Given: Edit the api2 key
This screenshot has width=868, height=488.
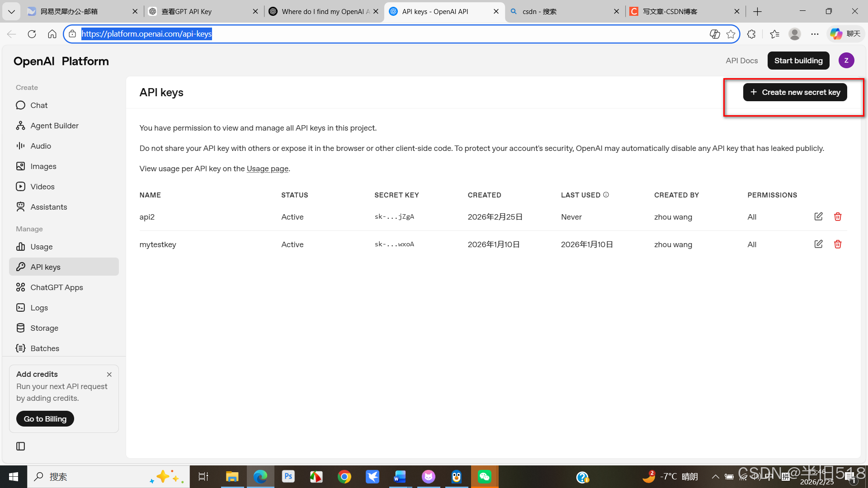Looking at the screenshot, I should pos(818,216).
